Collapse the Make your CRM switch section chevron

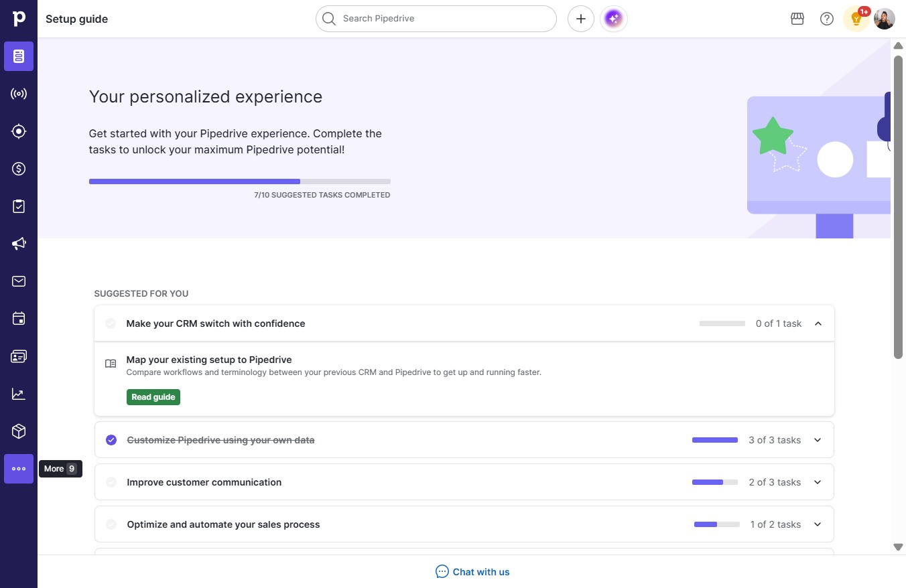818,323
